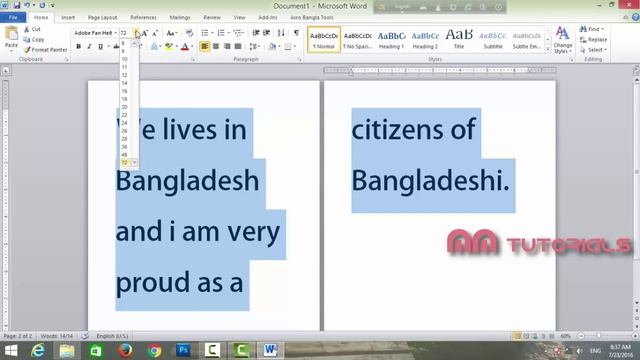This screenshot has width=640, height=360.
Task: Apply the Heading 2 style
Action: tap(425, 40)
